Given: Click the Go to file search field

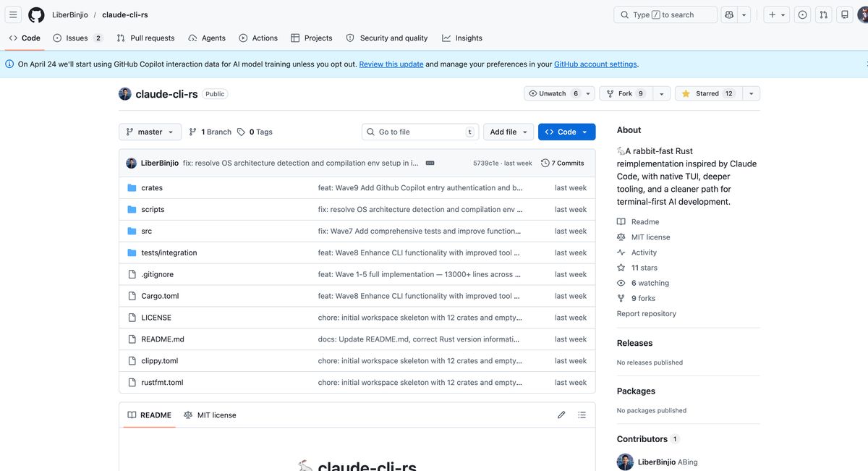Looking at the screenshot, I should [420, 132].
